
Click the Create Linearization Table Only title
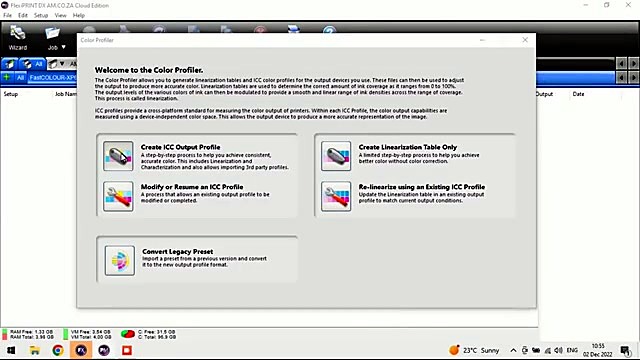click(408, 147)
